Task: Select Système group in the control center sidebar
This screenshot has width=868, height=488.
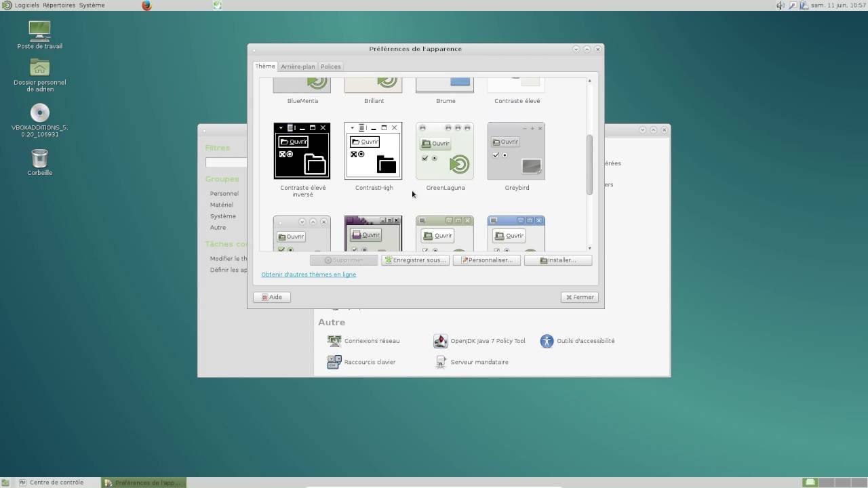Action: [223, 216]
